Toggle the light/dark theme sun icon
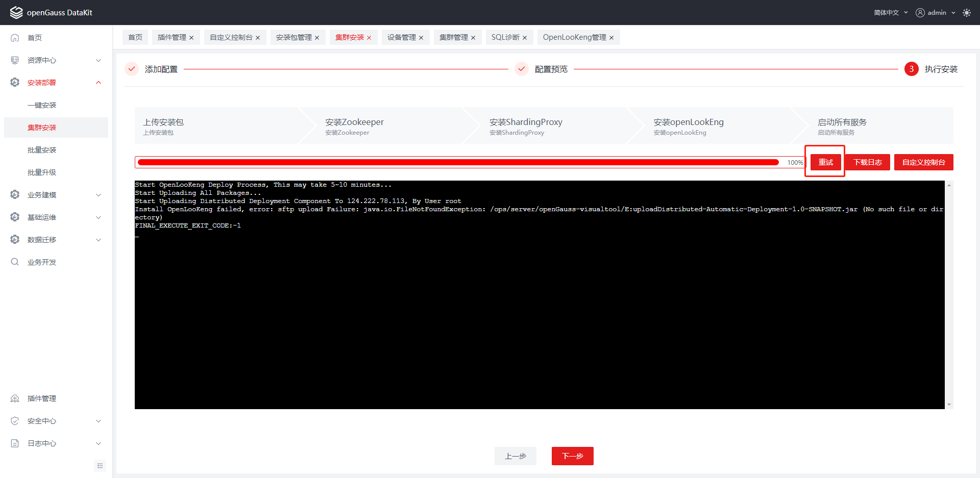 [x=966, y=13]
